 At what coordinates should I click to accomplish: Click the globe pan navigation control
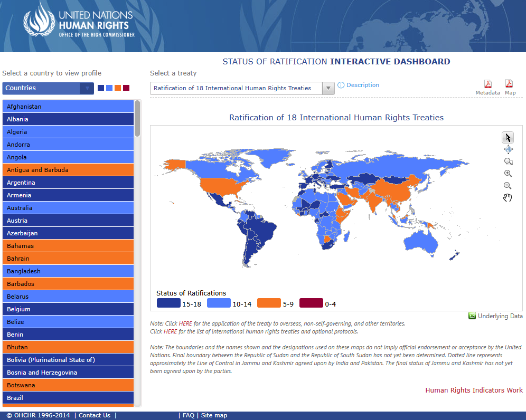[508, 150]
